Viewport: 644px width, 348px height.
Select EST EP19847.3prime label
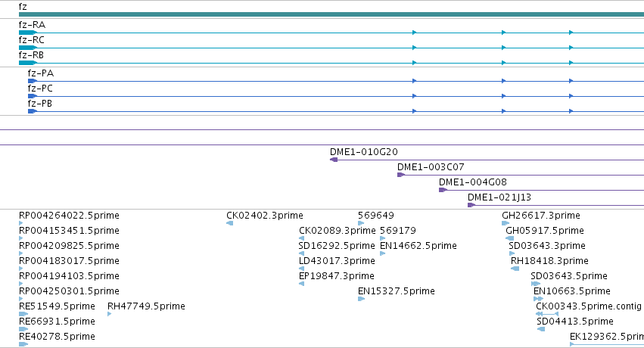pos(337,276)
